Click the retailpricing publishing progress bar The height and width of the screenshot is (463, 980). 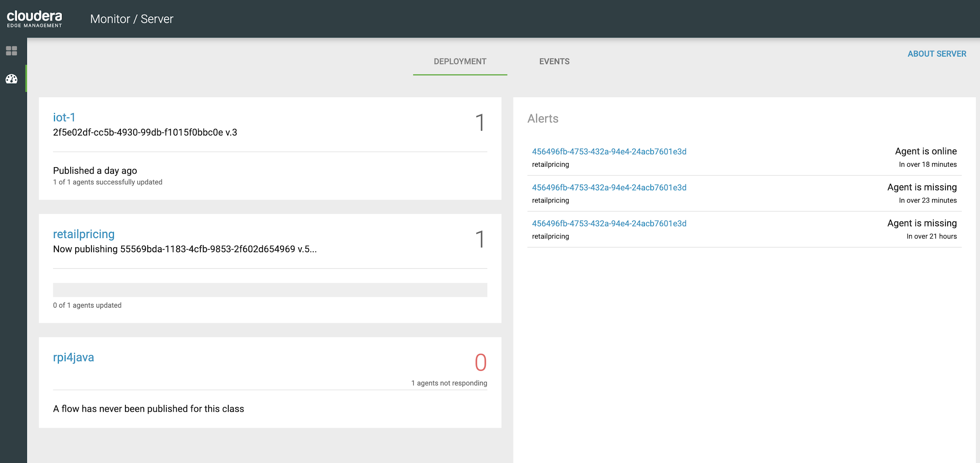(270, 290)
